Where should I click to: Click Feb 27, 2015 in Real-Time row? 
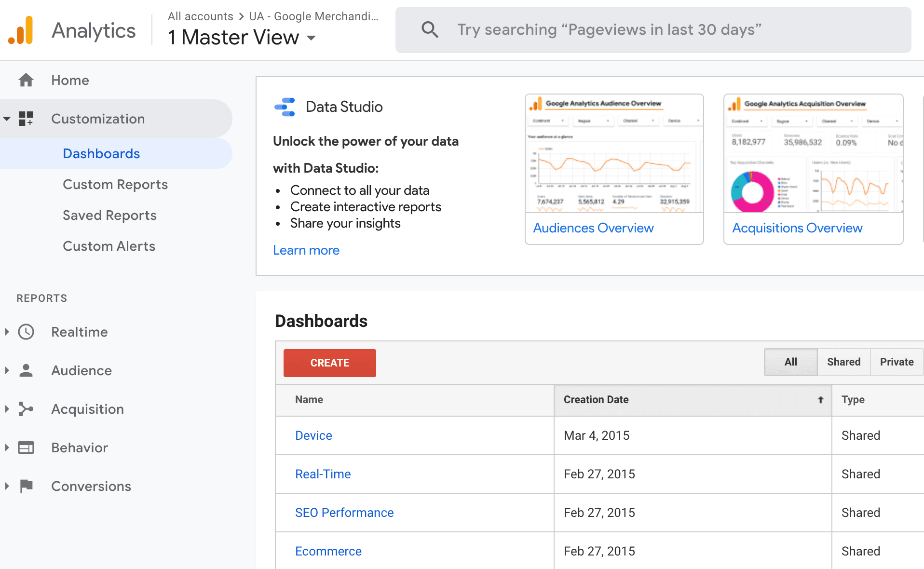pos(599,474)
